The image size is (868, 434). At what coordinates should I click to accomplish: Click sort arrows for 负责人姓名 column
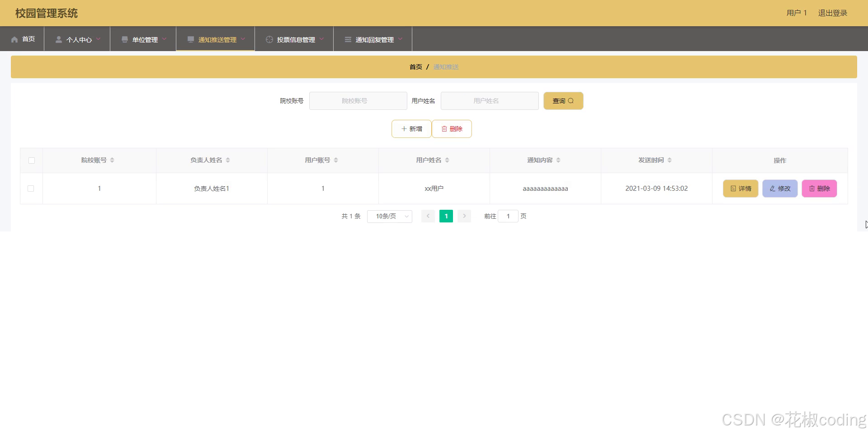[x=228, y=160]
